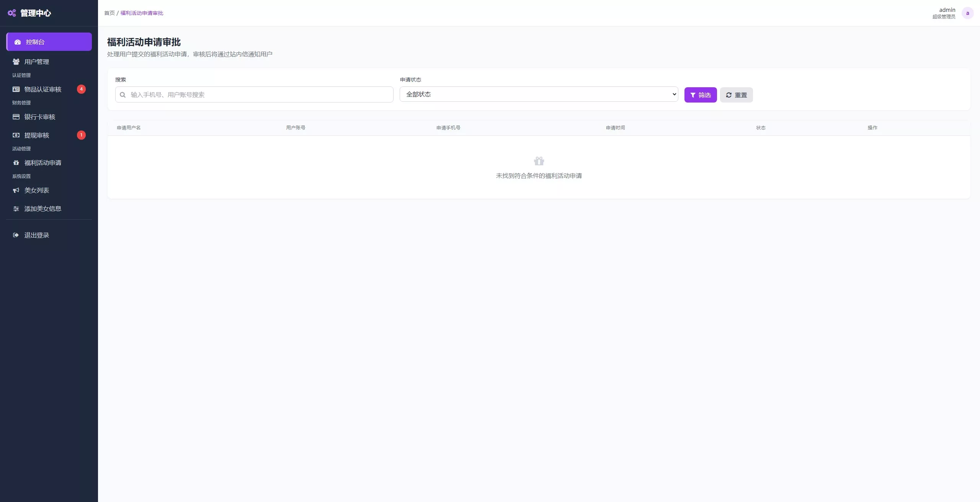Open the 全部状态 status dropdown

(x=539, y=94)
